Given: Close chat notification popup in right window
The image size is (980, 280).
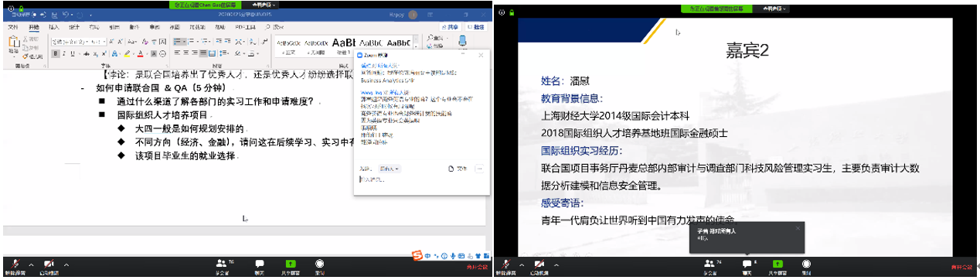Looking at the screenshot, I should coord(798,228).
